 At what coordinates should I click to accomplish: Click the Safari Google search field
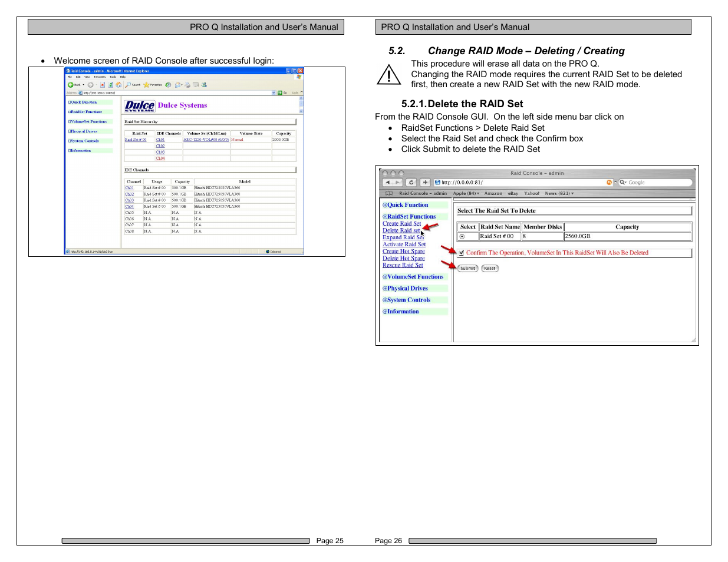click(655, 183)
